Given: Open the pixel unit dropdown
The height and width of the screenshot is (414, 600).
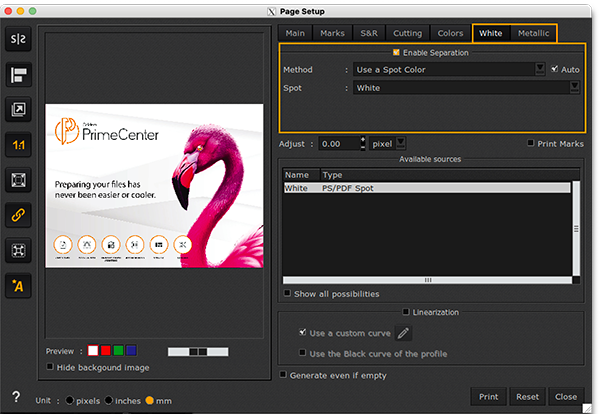Looking at the screenshot, I should (x=401, y=144).
